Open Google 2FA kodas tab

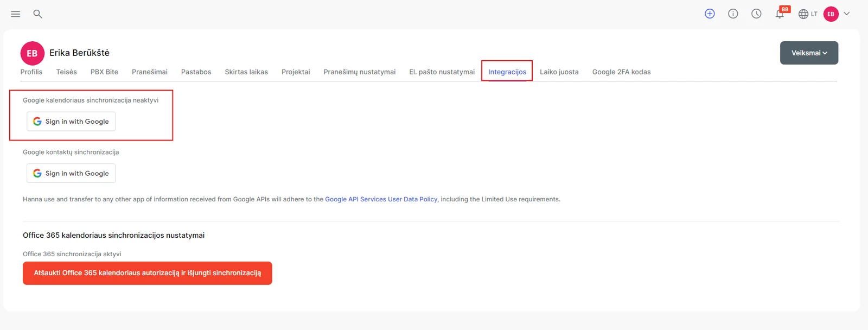pyautogui.click(x=622, y=72)
